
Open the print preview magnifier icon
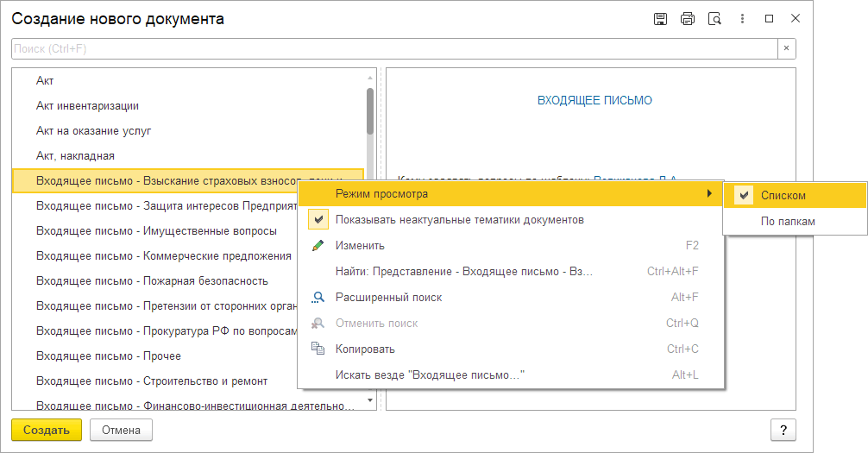pos(714,19)
